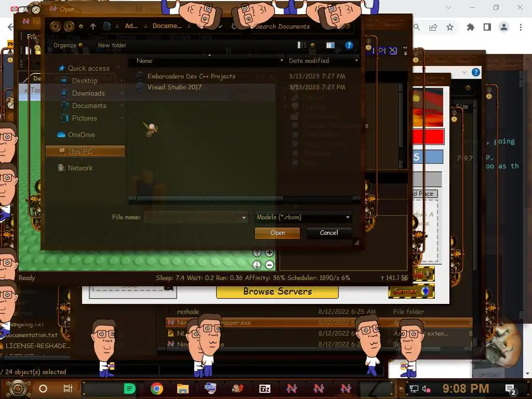Open the recent locations gear dropdown
This screenshot has height=399, width=532.
(x=81, y=26)
